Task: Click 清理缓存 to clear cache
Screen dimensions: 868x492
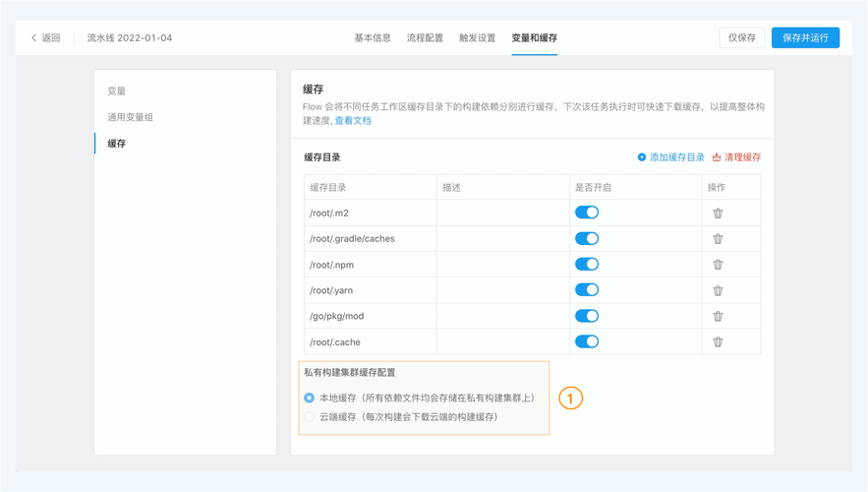Action: tap(736, 157)
